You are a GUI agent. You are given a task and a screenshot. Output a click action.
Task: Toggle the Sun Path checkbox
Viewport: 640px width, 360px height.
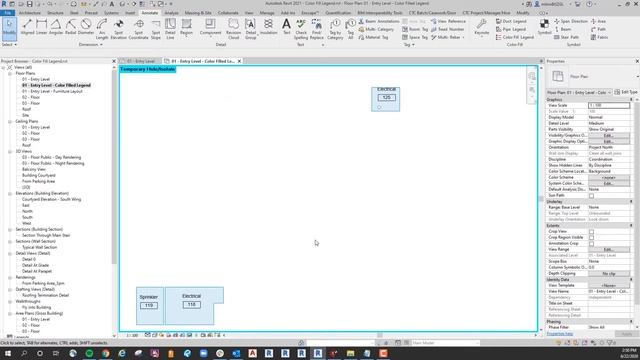591,196
